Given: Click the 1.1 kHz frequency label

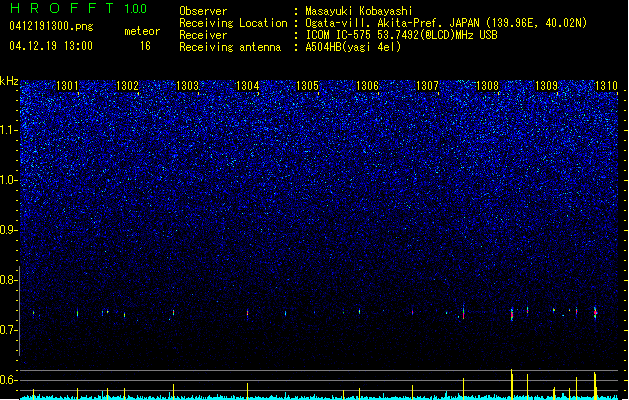Looking at the screenshot, I should point(9,130).
